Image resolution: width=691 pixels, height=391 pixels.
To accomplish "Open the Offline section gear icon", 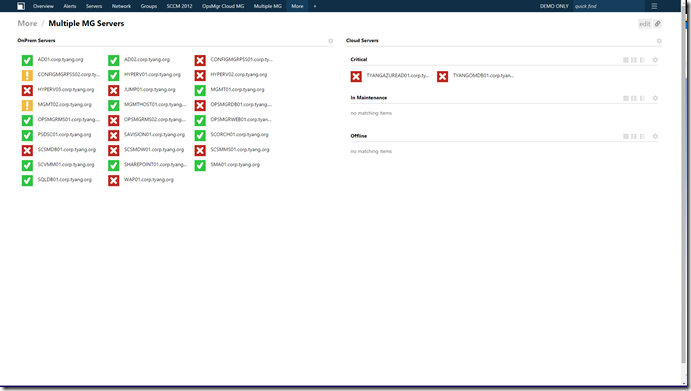I will coord(655,137).
